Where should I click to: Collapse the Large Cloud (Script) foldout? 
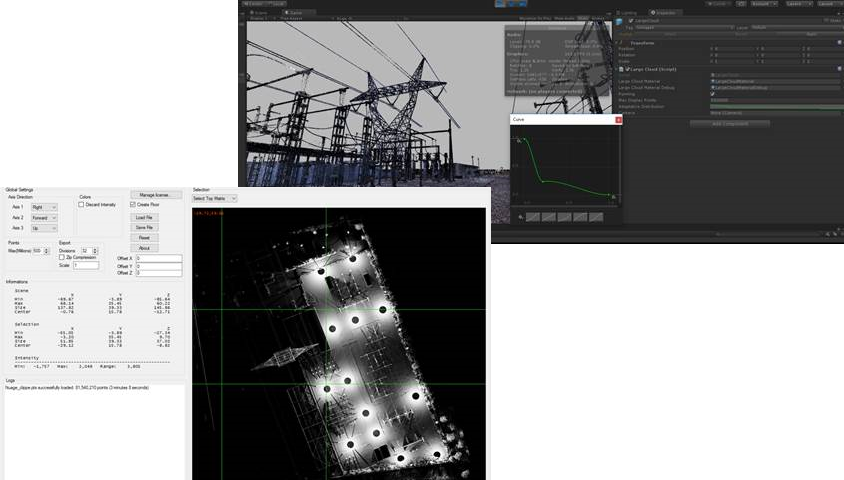(x=618, y=69)
